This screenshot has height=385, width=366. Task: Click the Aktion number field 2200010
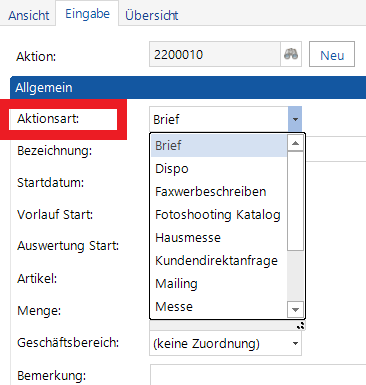click(215, 54)
